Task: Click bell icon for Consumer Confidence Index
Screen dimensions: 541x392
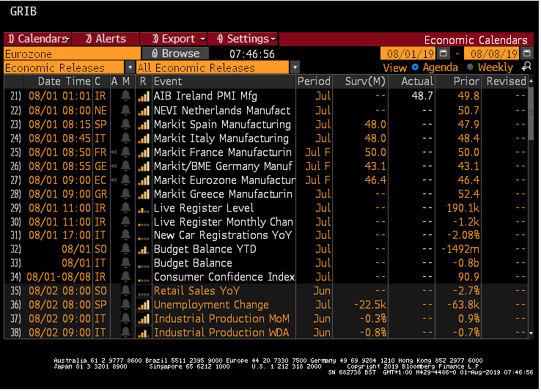Action: pos(126,277)
